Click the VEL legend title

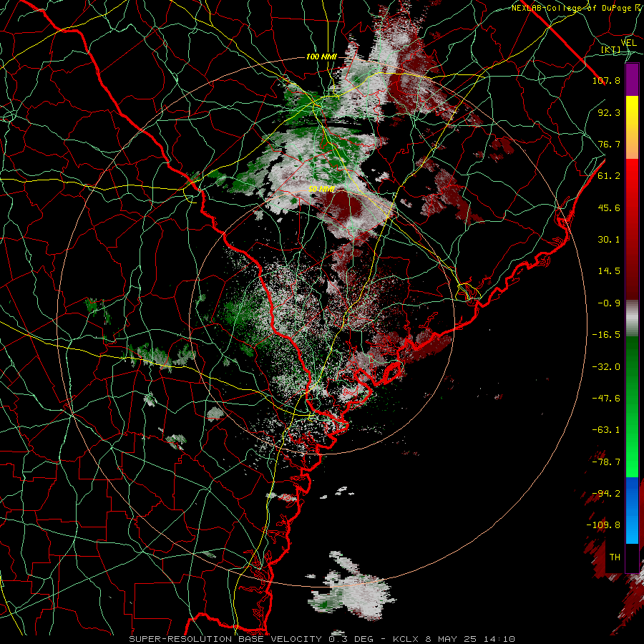tap(628, 43)
